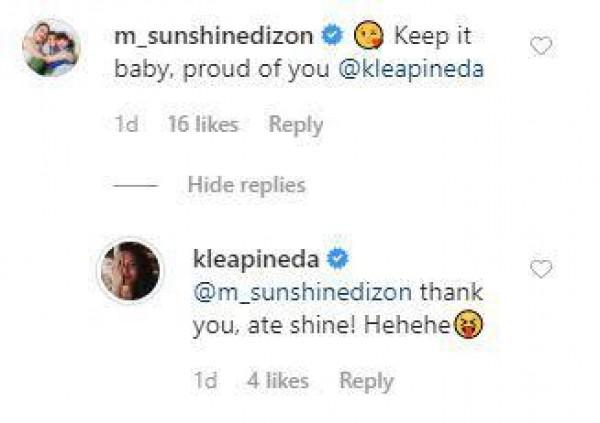Click the 1d timestamp under kleapineda's reply

coord(204,381)
